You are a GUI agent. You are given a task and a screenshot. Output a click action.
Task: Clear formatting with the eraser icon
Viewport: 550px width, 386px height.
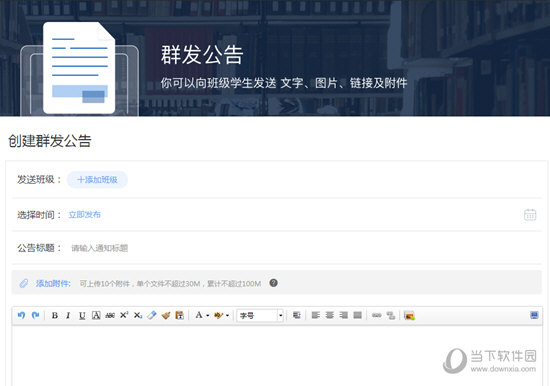tap(152, 315)
